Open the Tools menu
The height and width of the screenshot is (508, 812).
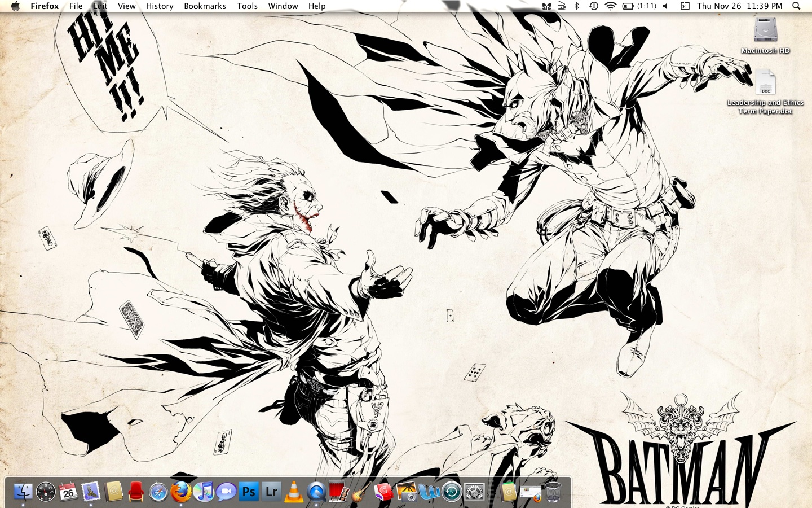click(247, 6)
